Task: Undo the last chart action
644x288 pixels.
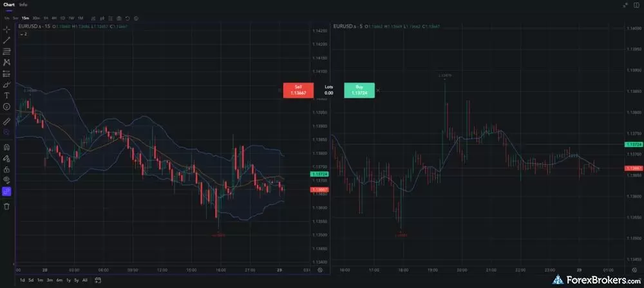Action: [128, 19]
